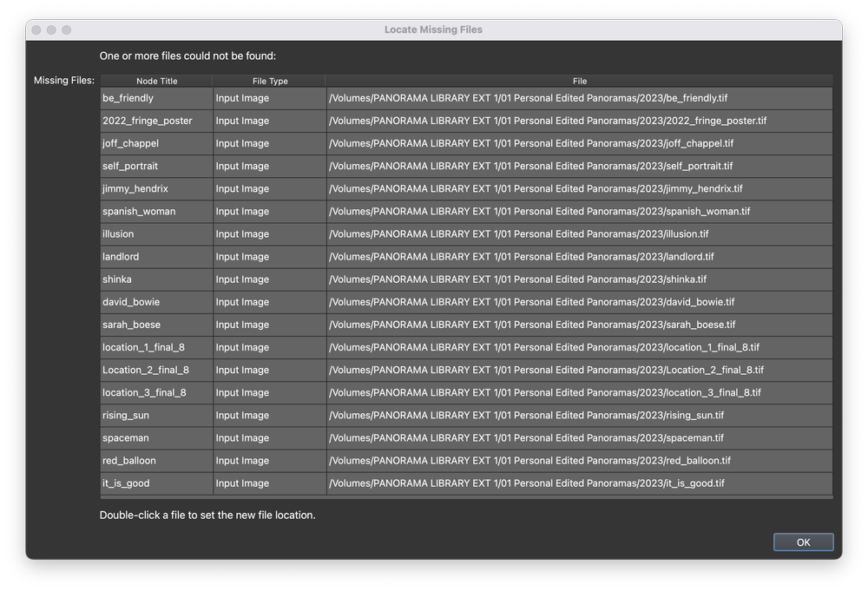The width and height of the screenshot is (868, 591).
Task: Click the landlord.tif file path
Action: [x=580, y=257]
